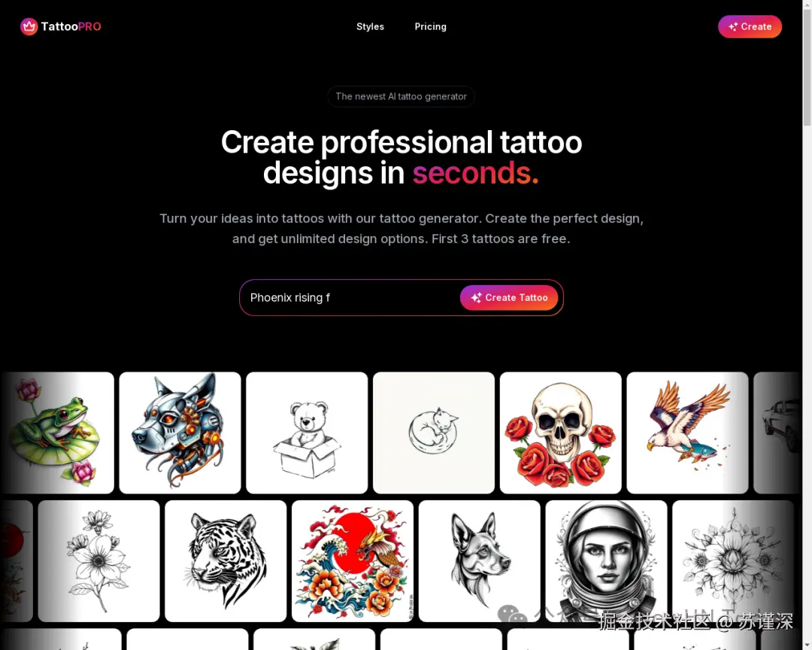Select the frog on lily pad tattoo
812x650 pixels.
pos(57,433)
